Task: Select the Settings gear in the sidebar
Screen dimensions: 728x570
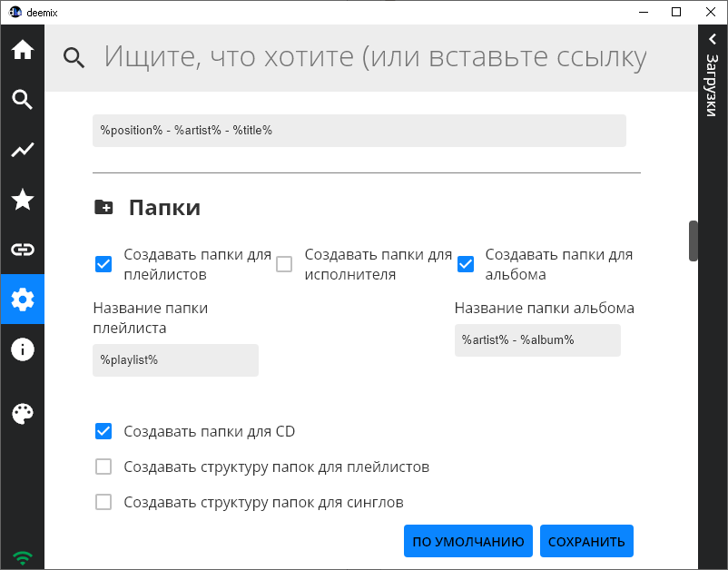Action: click(22, 299)
